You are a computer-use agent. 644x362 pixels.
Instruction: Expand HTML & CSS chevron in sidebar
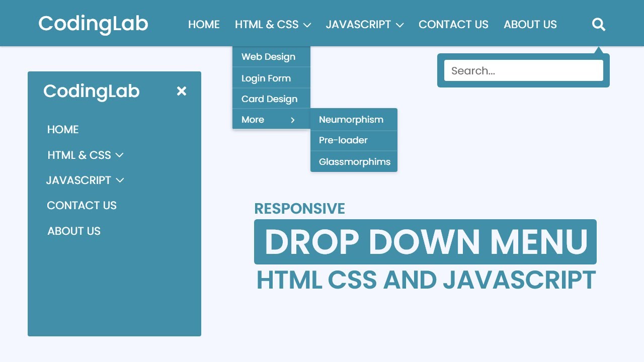(119, 155)
